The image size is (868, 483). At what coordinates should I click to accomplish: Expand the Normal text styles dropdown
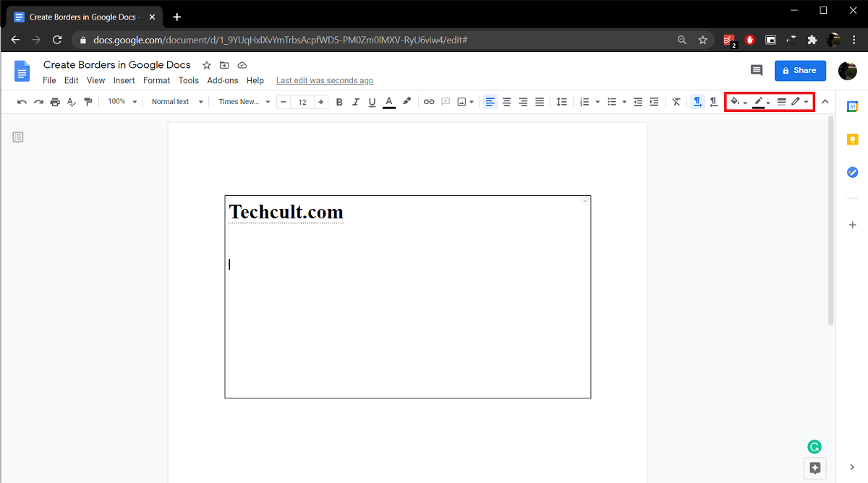point(177,102)
